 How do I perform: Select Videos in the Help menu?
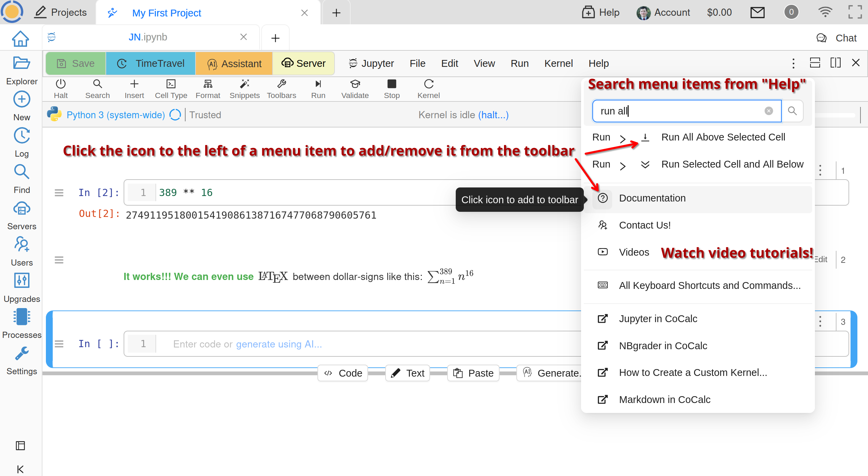click(634, 252)
